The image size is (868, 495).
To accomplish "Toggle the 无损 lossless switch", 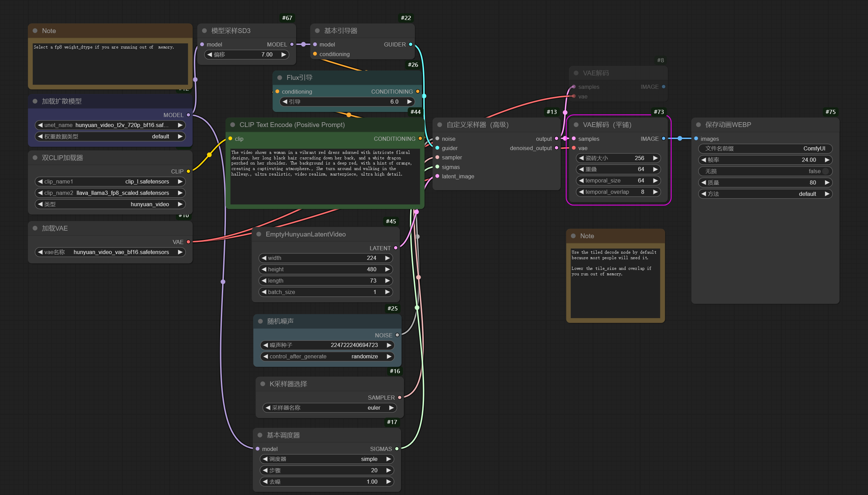I will click(825, 171).
